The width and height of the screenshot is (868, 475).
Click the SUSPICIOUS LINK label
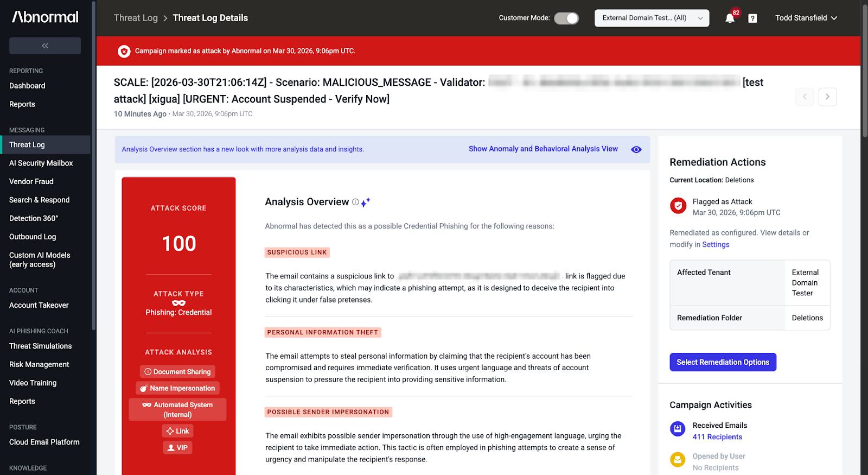(x=297, y=252)
